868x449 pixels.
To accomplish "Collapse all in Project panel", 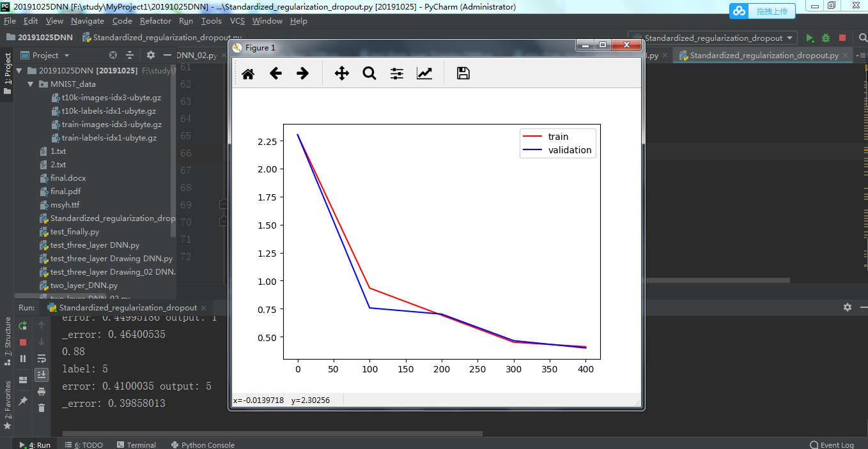I will pos(130,56).
